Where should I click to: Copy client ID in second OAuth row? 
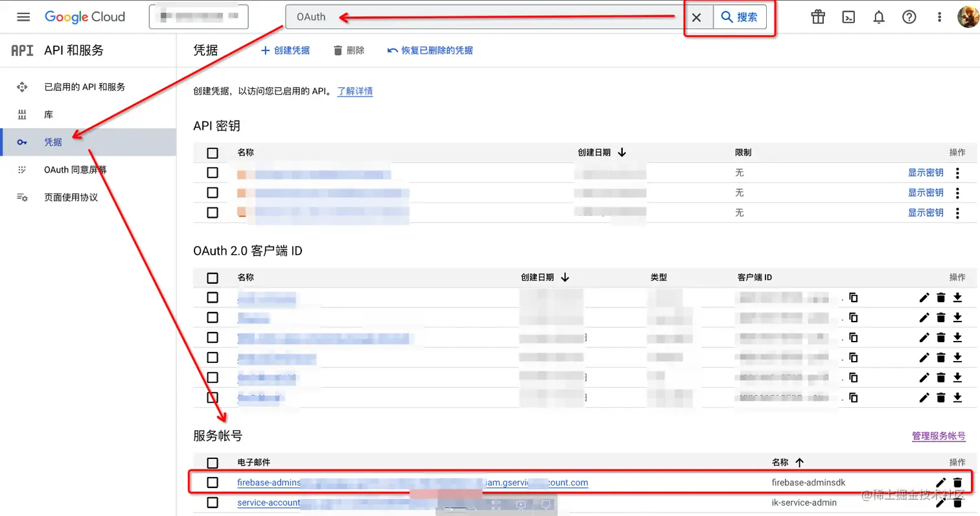(854, 318)
